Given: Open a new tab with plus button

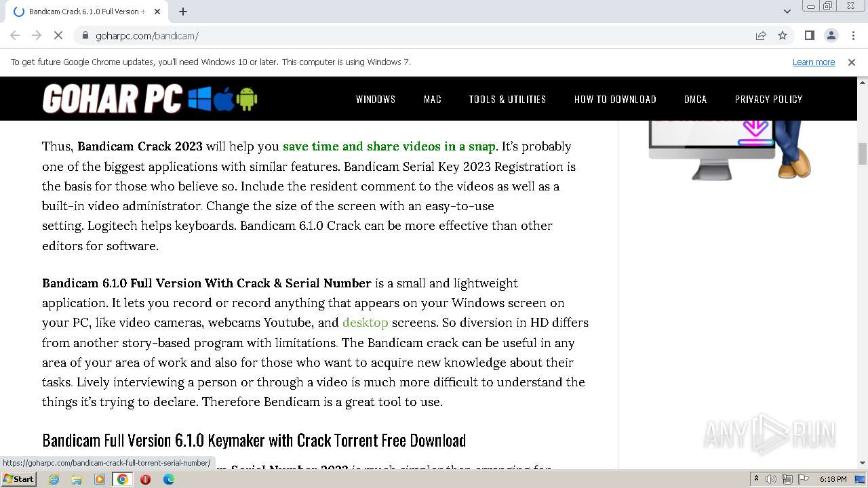Looking at the screenshot, I should [183, 12].
